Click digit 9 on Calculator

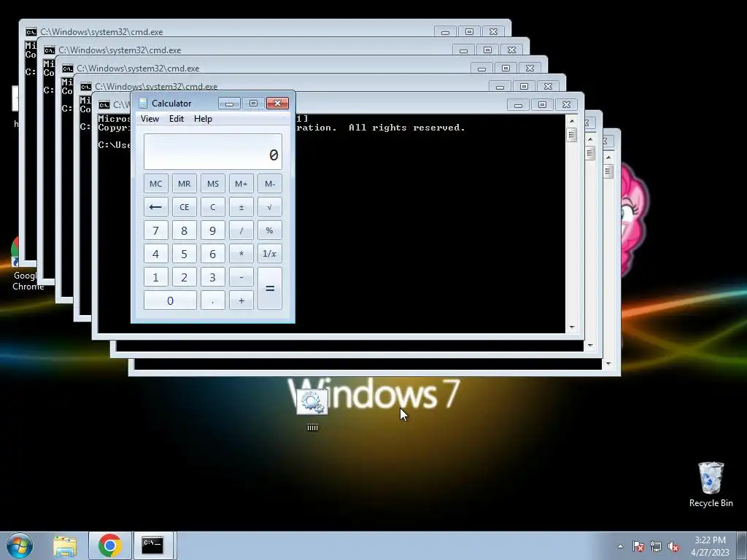pyautogui.click(x=213, y=230)
